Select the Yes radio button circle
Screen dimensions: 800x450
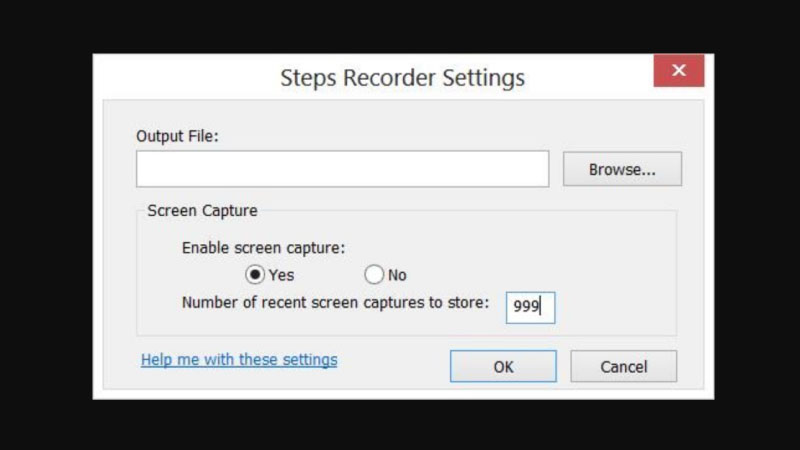[x=255, y=274]
